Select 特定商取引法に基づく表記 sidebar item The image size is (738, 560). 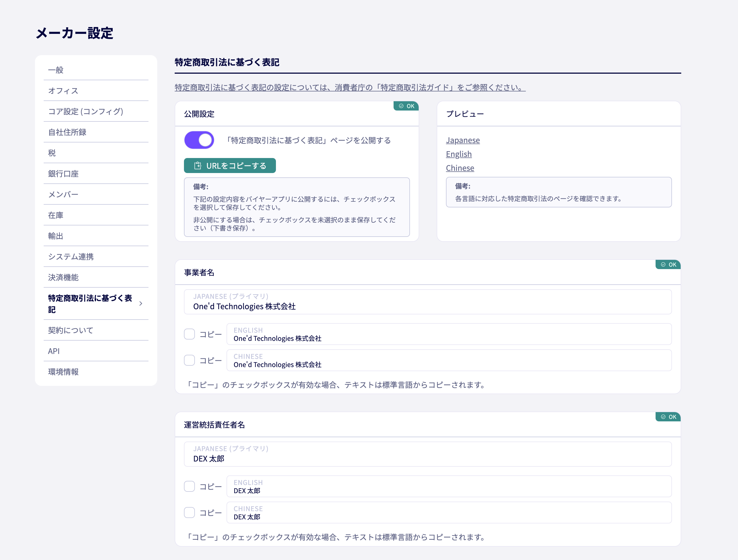pos(96,304)
